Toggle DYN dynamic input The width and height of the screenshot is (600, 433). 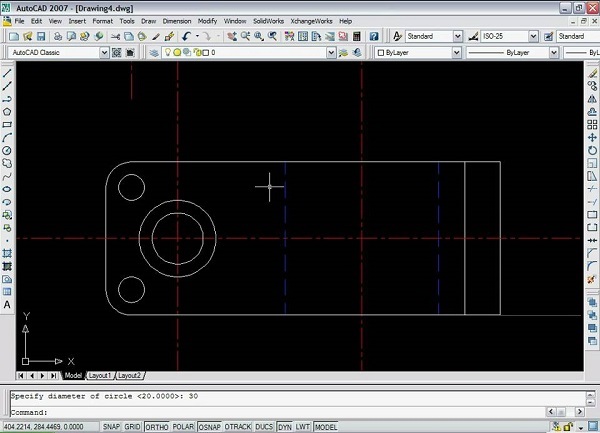(x=284, y=426)
